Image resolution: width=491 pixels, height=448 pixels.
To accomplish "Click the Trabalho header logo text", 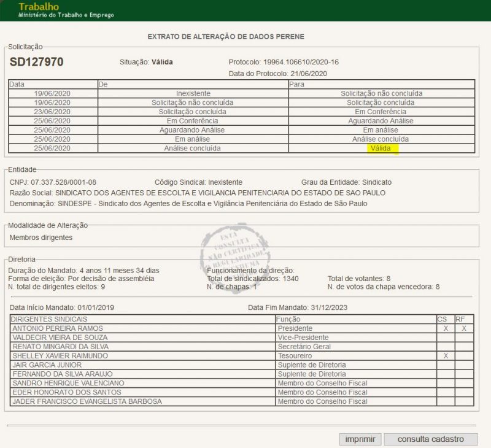I will pos(39,7).
